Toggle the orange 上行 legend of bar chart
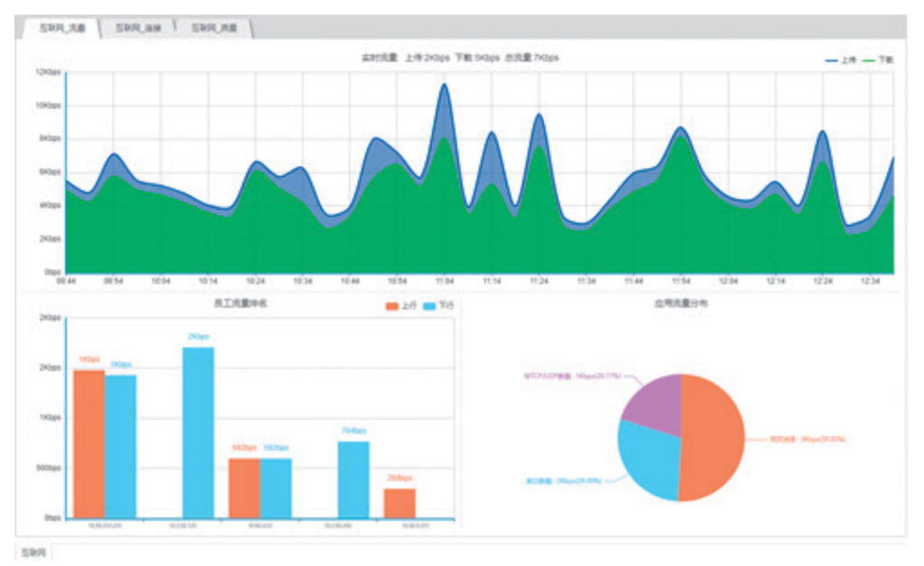Screen dimensions: 924x566 point(401,306)
